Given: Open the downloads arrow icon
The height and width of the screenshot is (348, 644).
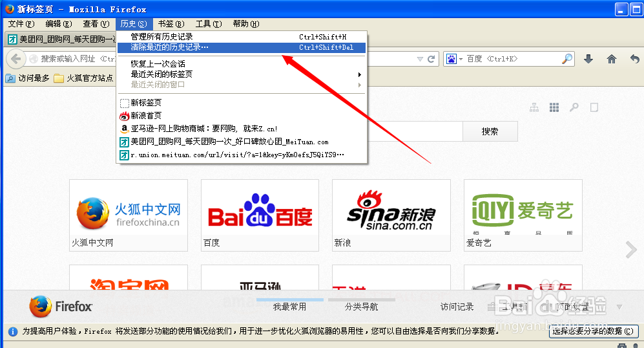Looking at the screenshot, I should [x=588, y=59].
